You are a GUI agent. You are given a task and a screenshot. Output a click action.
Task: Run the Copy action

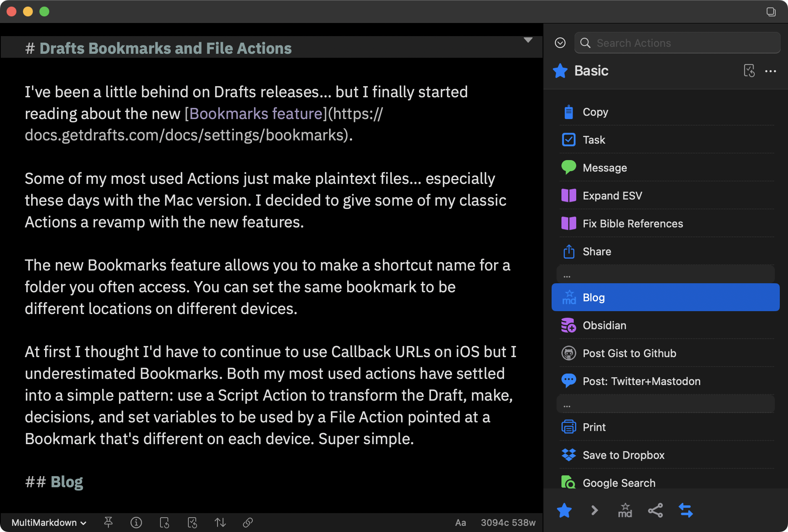665,112
